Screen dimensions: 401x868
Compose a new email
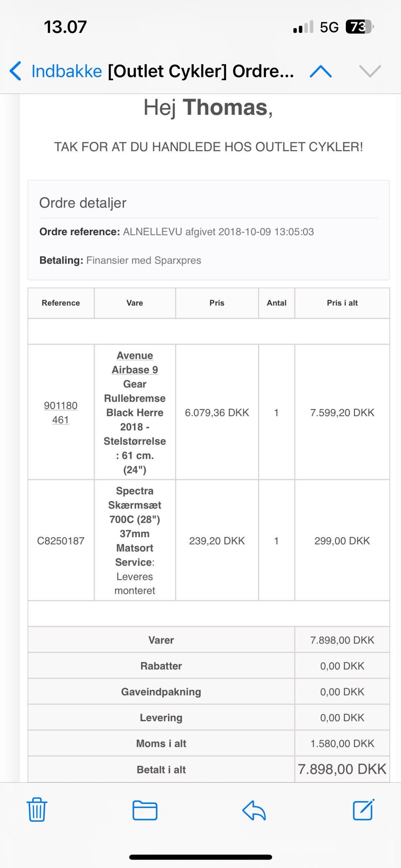363,810
